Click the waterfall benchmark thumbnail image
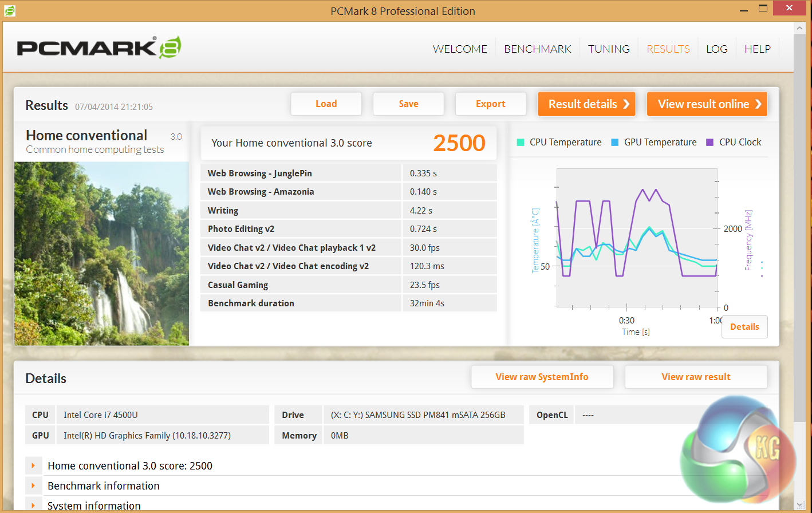 point(101,254)
